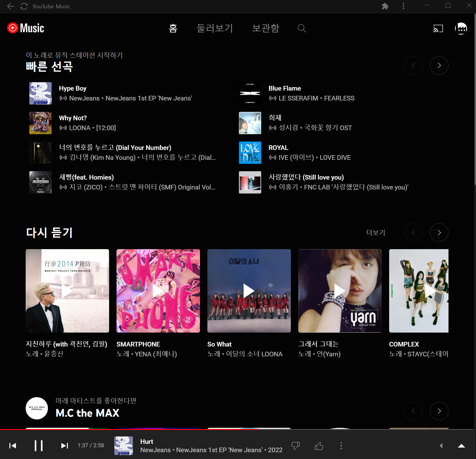Open the three-dot menu in title bar

pos(403,6)
